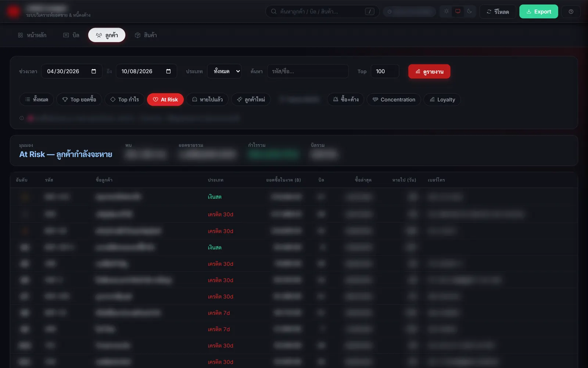Open calendar picker for end date 10/08/2026
The height and width of the screenshot is (368, 588).
168,71
